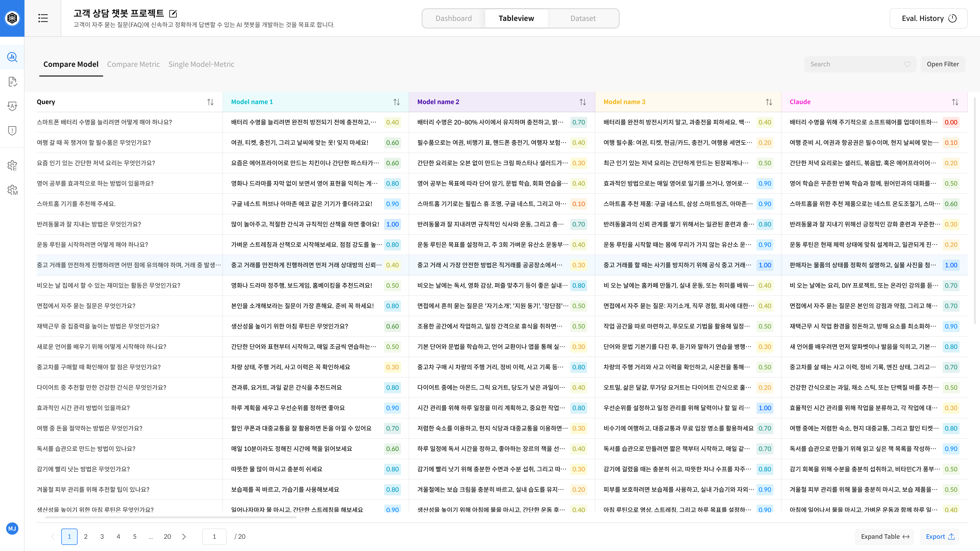980x551 pixels.
Task: Edit the project title pencil icon
Action: (173, 14)
